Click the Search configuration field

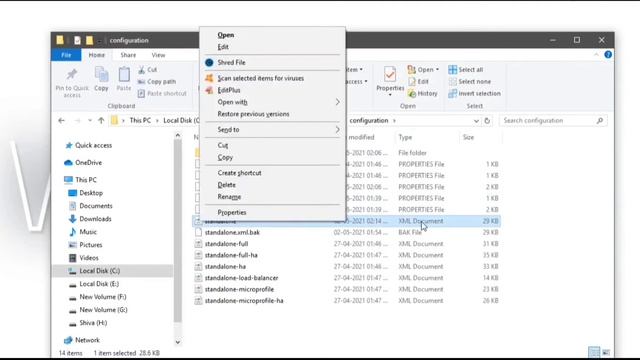pyautogui.click(x=553, y=120)
